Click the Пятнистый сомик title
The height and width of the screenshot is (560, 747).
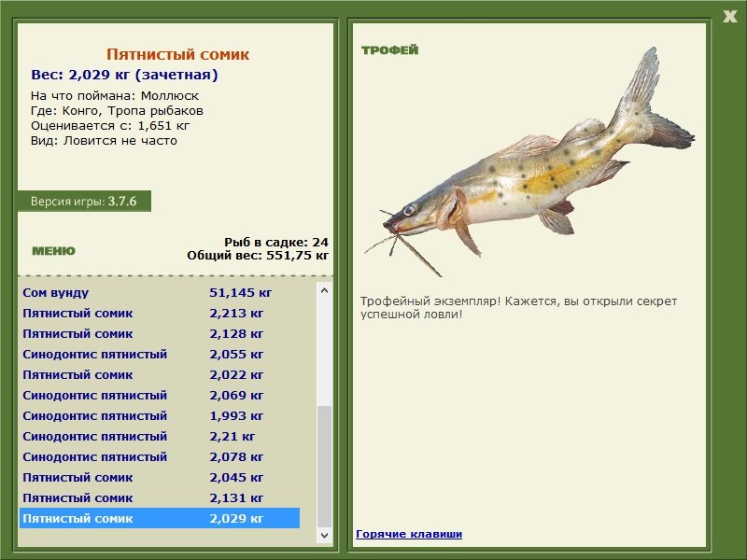177,54
